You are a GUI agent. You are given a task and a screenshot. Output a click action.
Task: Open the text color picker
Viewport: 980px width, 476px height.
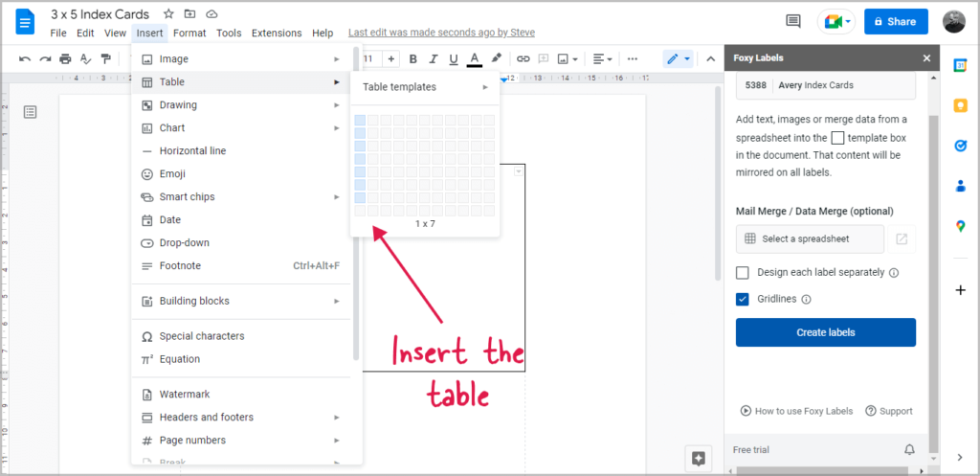point(475,58)
